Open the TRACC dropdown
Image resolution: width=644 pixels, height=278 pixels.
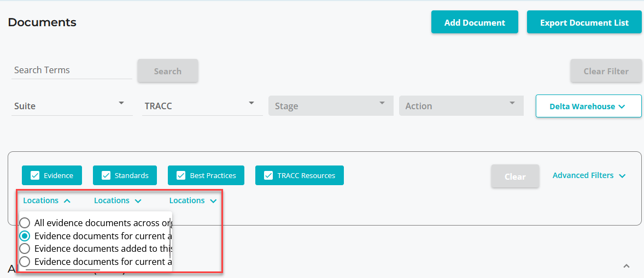pos(202,106)
